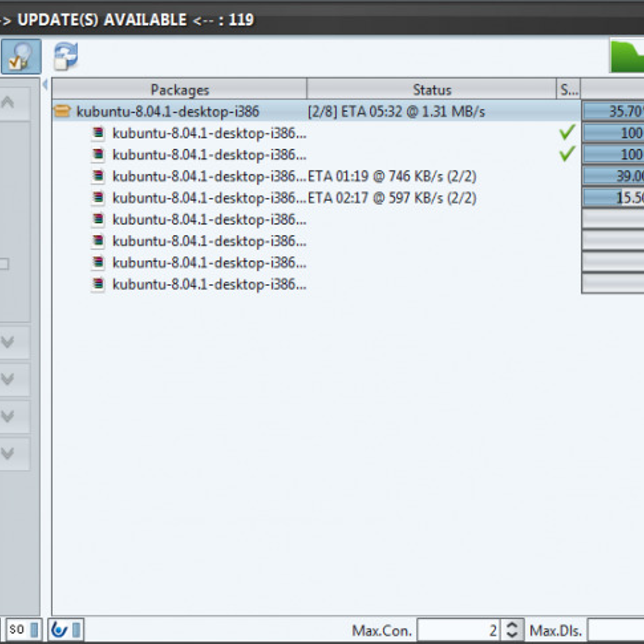Image resolution: width=644 pixels, height=644 pixels.
Task: Sort by the Packages column header
Action: pos(180,89)
